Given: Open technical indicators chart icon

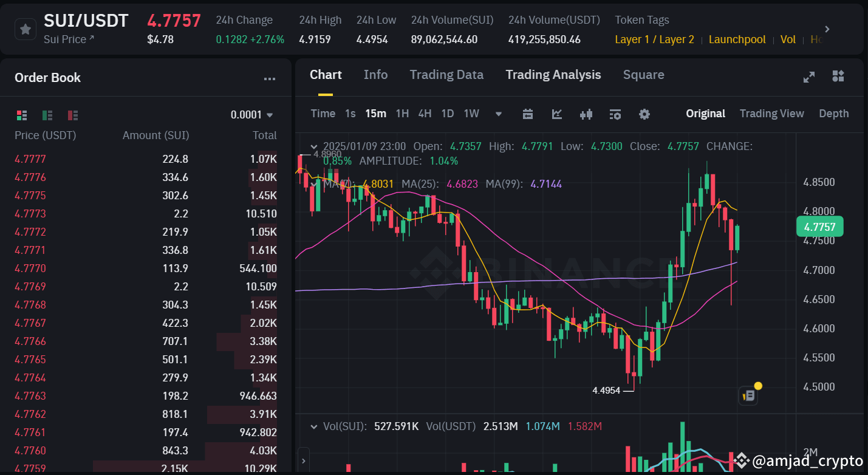Looking at the screenshot, I should (557, 114).
